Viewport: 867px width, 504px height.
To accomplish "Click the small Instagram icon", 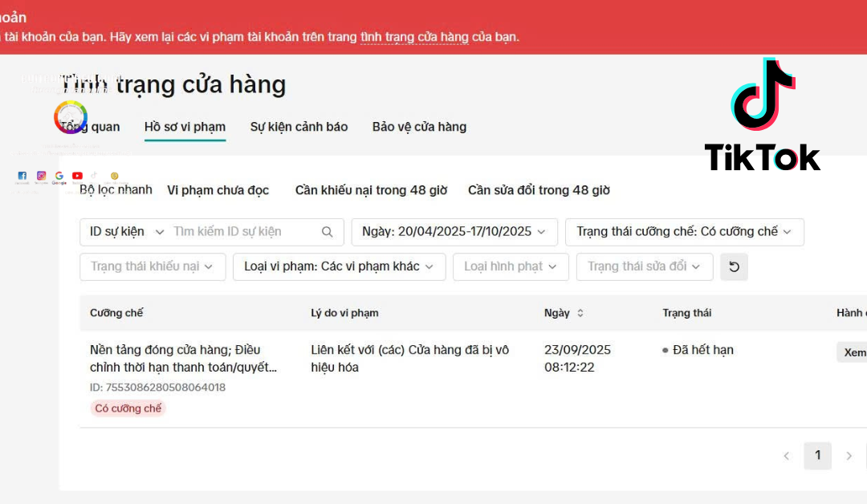I will [41, 176].
